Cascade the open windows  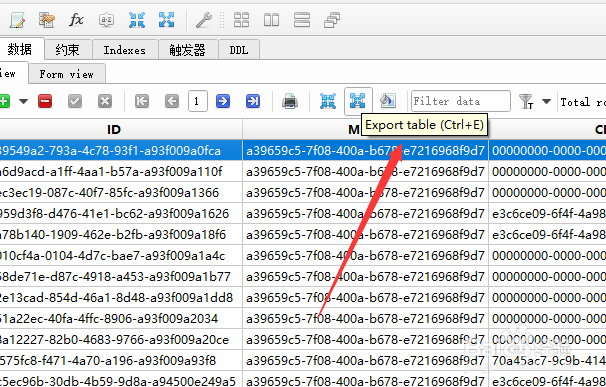point(332,20)
